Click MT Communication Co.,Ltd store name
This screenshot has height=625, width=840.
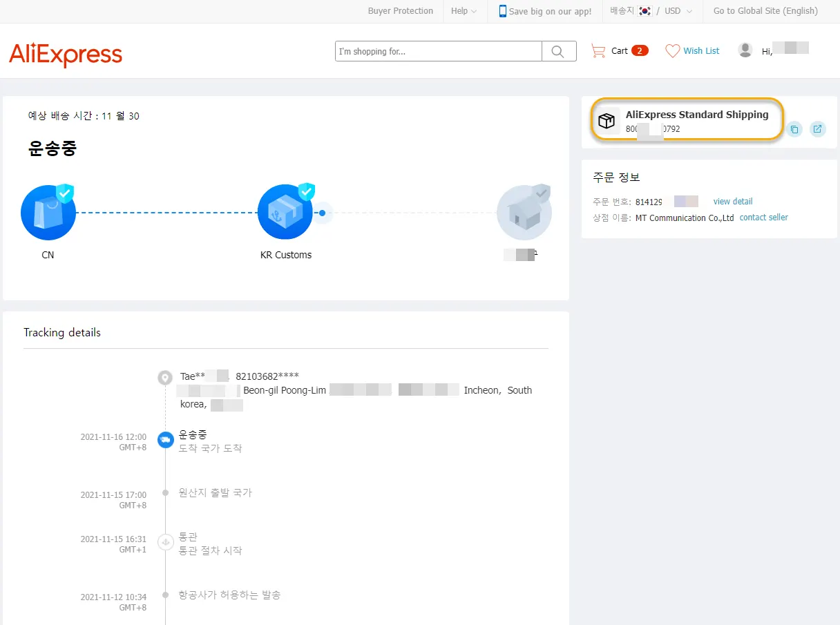(x=685, y=218)
